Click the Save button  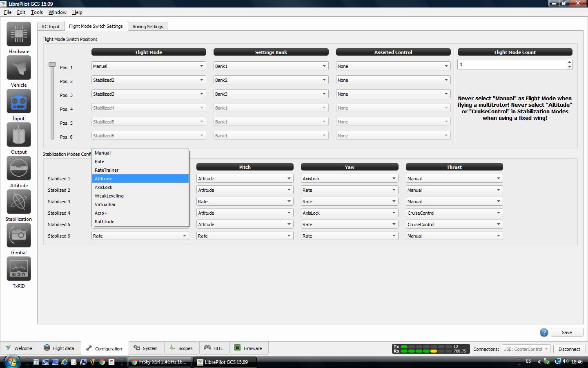(566, 332)
